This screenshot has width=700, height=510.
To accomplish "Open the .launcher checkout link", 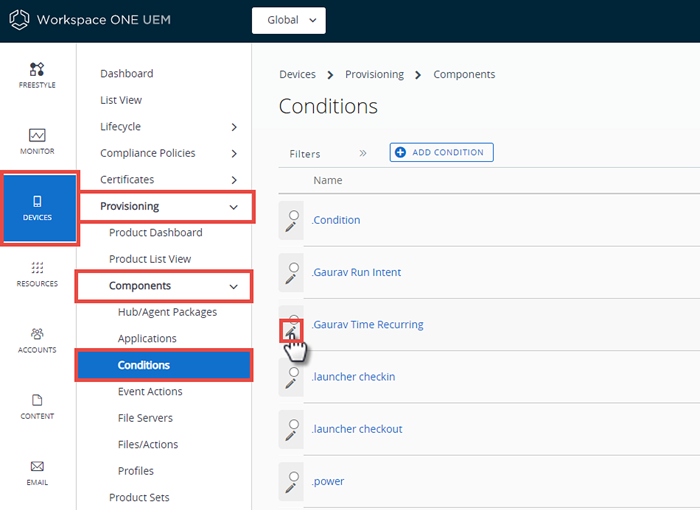I will point(357,429).
